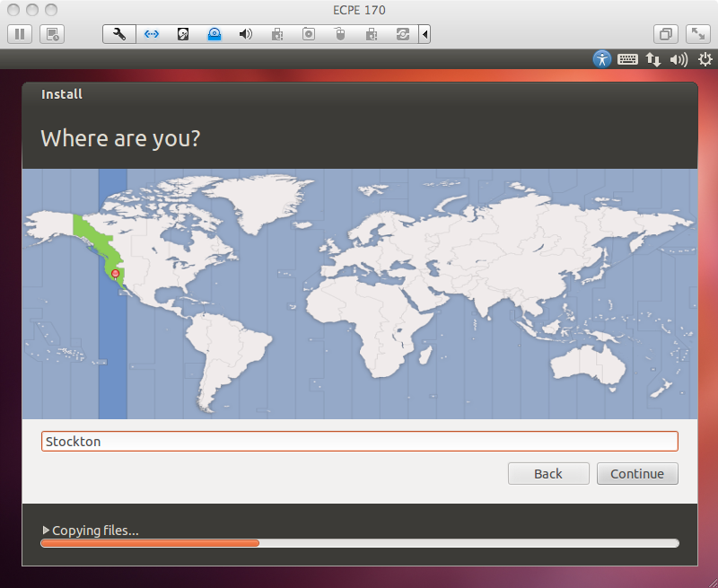Open virtual machine settings with the wrench icon

point(119,33)
